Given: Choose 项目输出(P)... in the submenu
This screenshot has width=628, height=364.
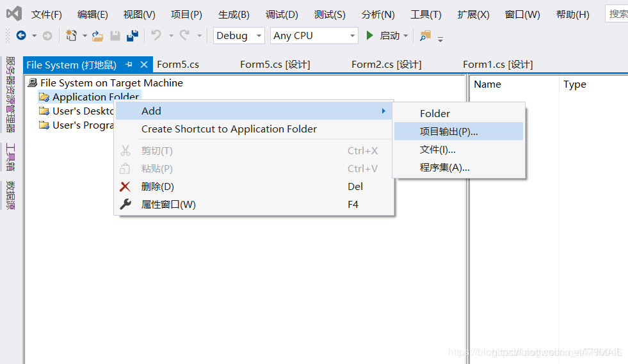Looking at the screenshot, I should 458,131.
